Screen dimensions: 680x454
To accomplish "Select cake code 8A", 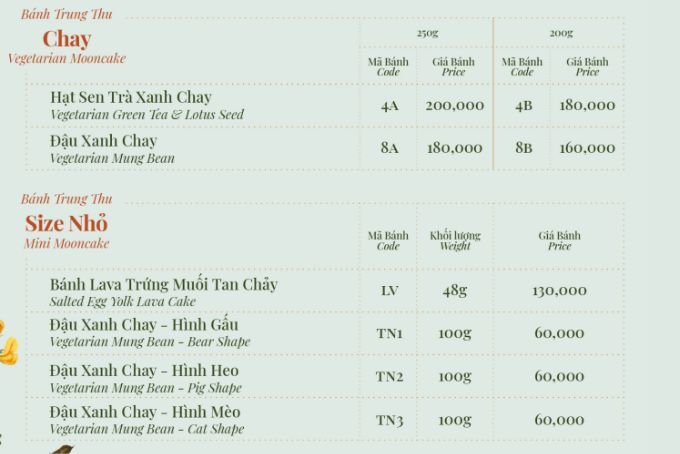I will [x=390, y=148].
